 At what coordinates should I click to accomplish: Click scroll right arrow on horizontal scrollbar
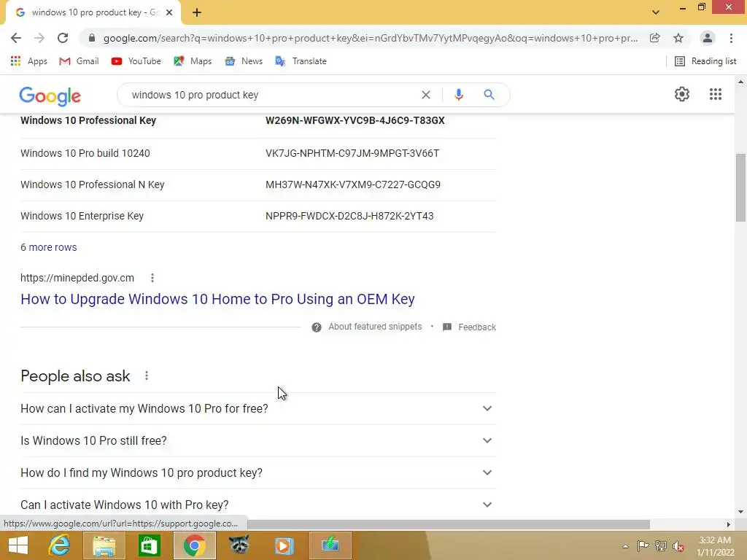click(x=729, y=524)
